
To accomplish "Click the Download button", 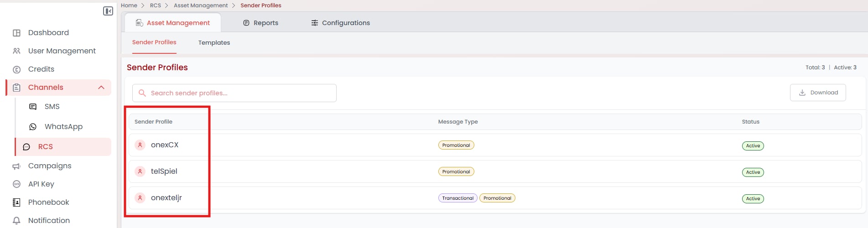I will (818, 93).
